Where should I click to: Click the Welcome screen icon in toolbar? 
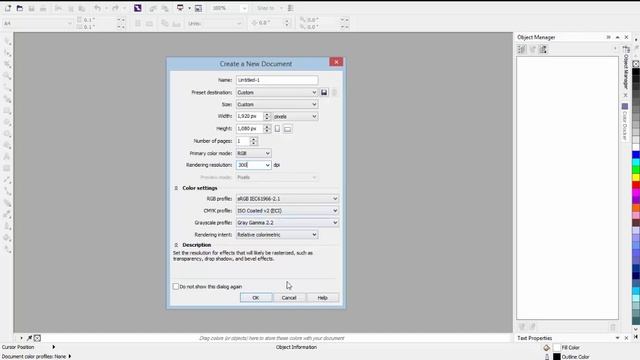click(198, 8)
